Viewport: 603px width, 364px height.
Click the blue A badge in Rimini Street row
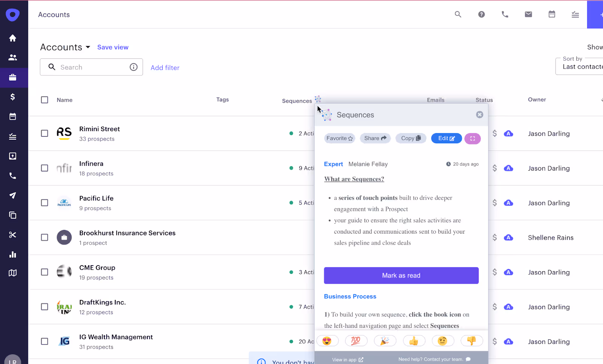pos(508,133)
